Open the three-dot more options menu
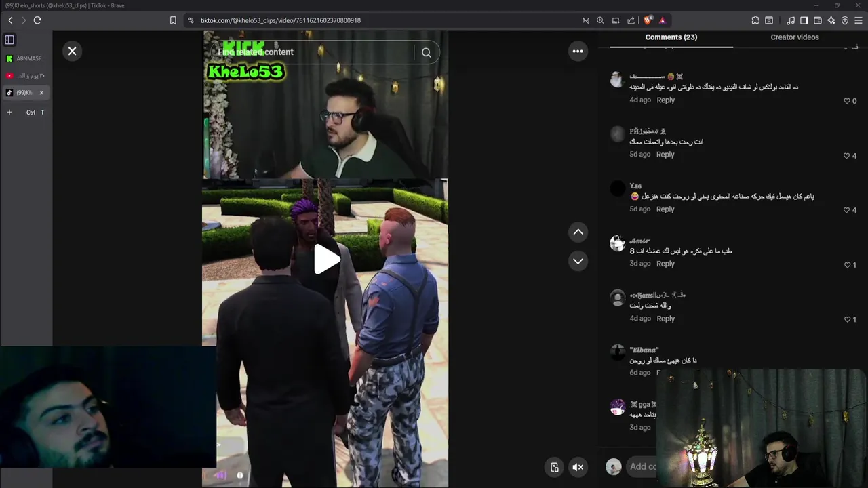 [x=578, y=51]
